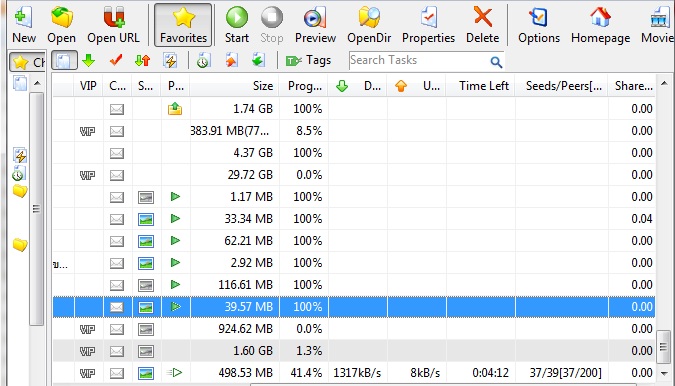Viewport: 675px width, 386px height.
Task: Toggle the Favorites panel button
Action: tap(183, 25)
